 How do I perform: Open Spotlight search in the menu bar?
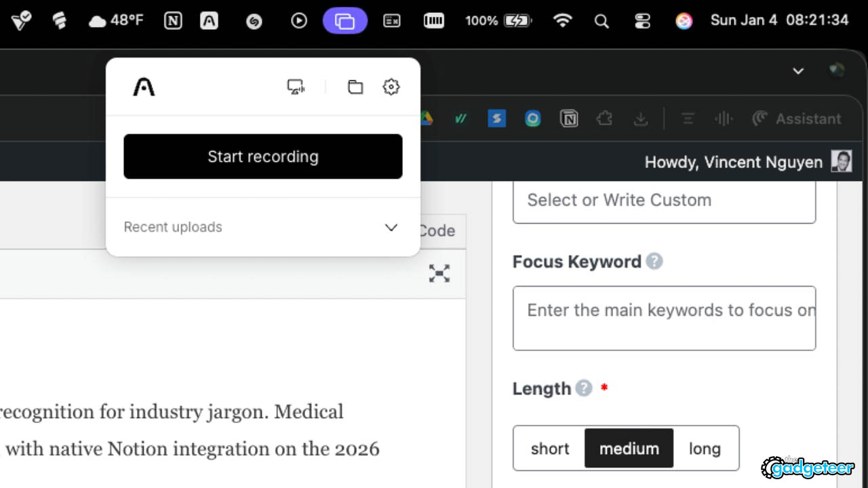pos(601,21)
